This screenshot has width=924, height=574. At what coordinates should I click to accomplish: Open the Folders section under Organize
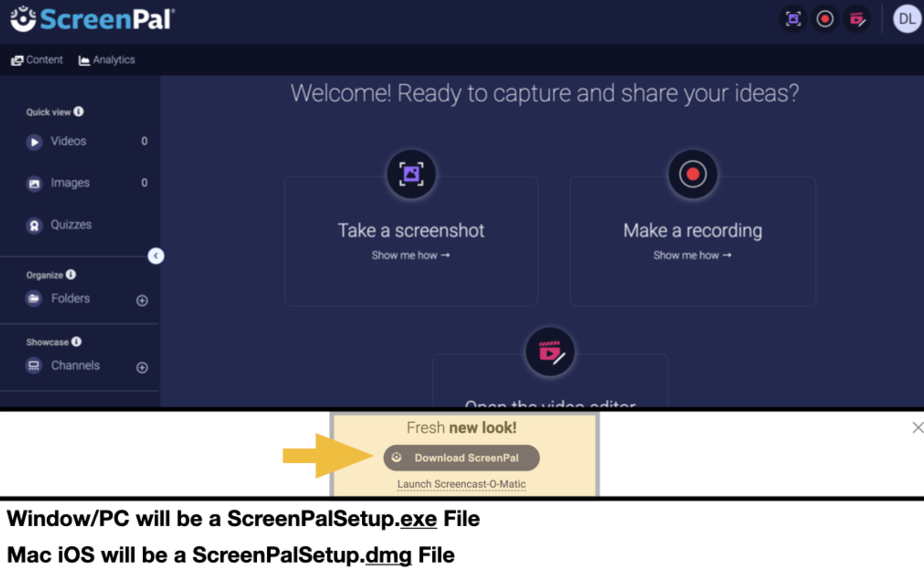click(x=70, y=298)
